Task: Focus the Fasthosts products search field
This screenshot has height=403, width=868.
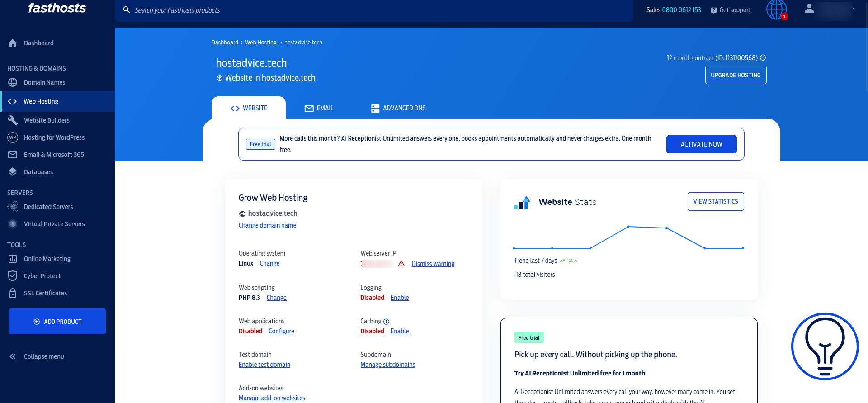Action: (374, 10)
